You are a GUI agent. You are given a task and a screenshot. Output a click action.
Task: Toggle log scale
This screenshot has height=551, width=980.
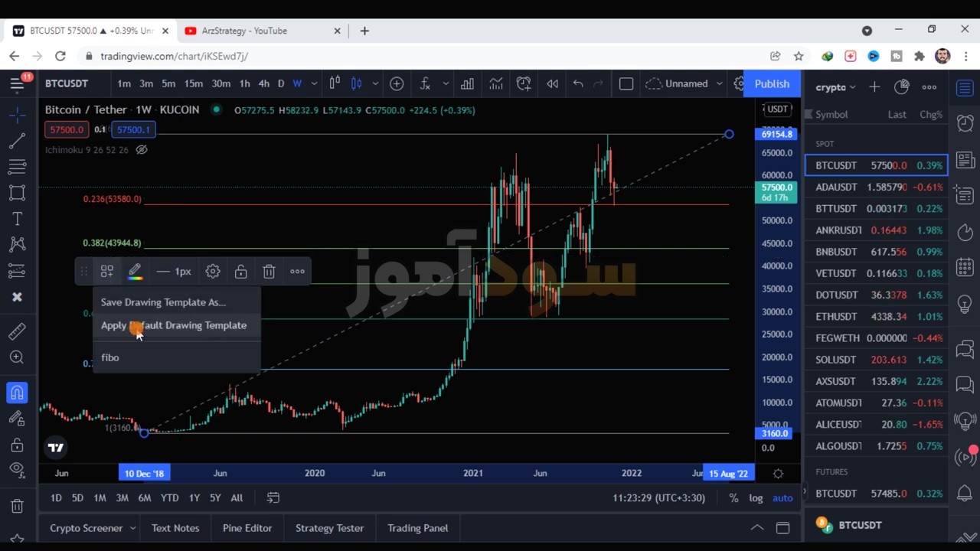click(756, 498)
